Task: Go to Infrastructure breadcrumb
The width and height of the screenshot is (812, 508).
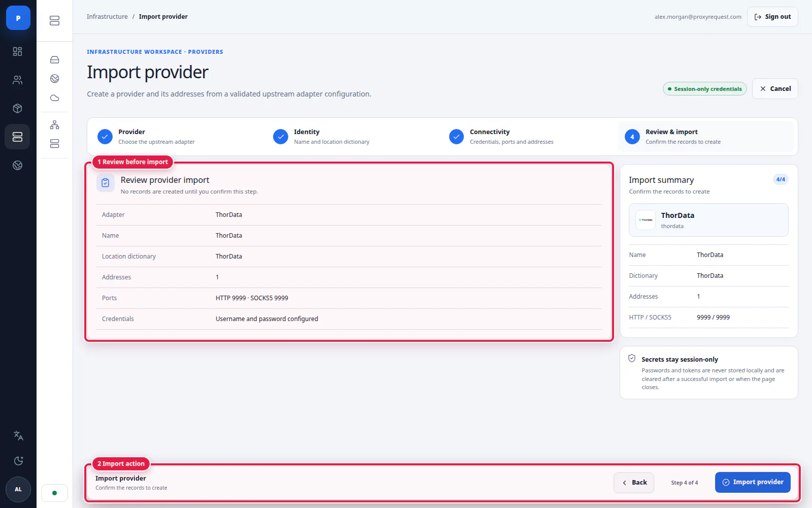Action: point(107,17)
